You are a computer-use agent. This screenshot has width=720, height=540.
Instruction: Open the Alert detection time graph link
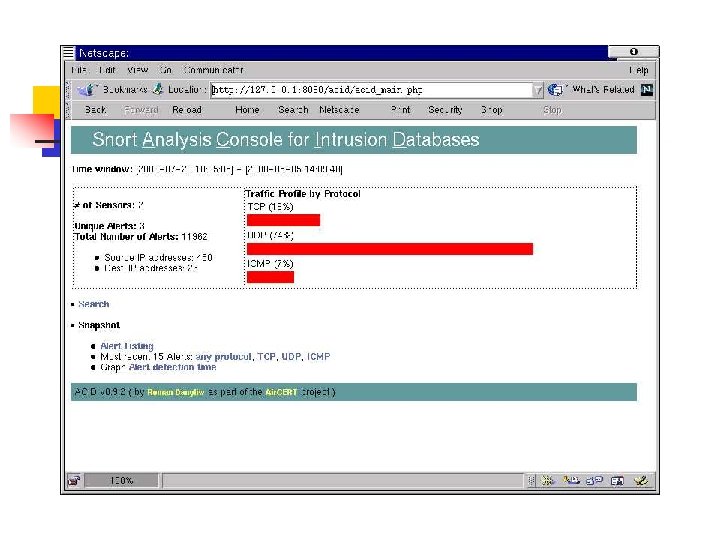click(x=172, y=367)
